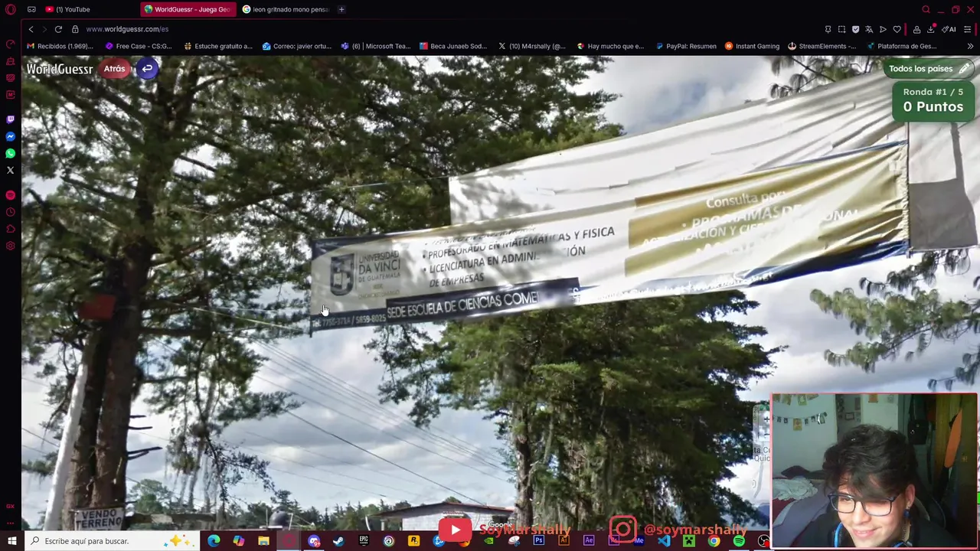The width and height of the screenshot is (980, 551).
Task: Open the PayPal: Resumen bookmark
Action: click(686, 46)
